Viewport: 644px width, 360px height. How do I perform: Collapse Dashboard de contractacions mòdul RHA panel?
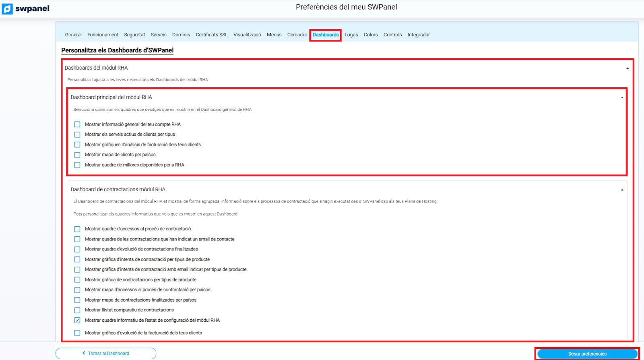(622, 190)
